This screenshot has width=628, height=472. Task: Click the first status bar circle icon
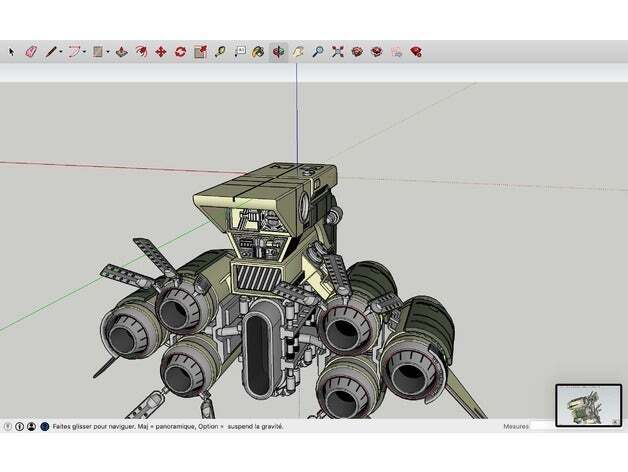click(x=8, y=426)
